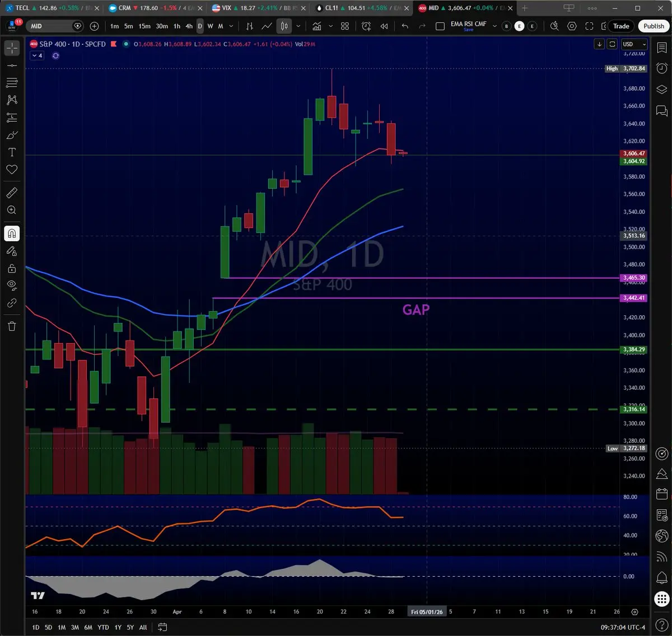This screenshot has width=672, height=636.
Task: Open the products grid menu
Action: pyautogui.click(x=661, y=598)
